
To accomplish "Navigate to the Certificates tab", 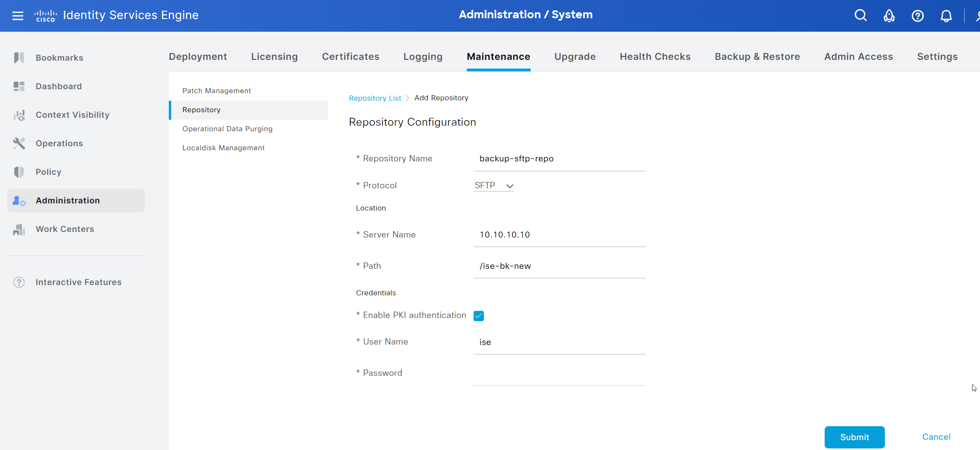I will coord(350,56).
